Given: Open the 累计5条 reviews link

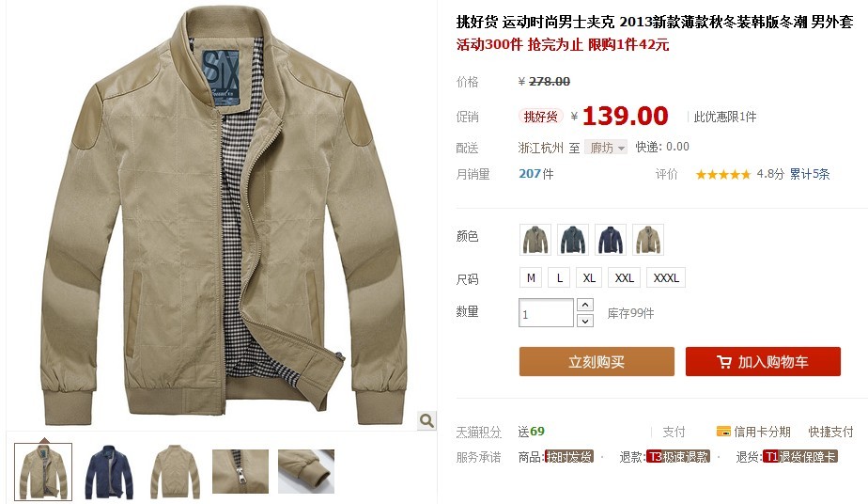Looking at the screenshot, I should coord(810,174).
